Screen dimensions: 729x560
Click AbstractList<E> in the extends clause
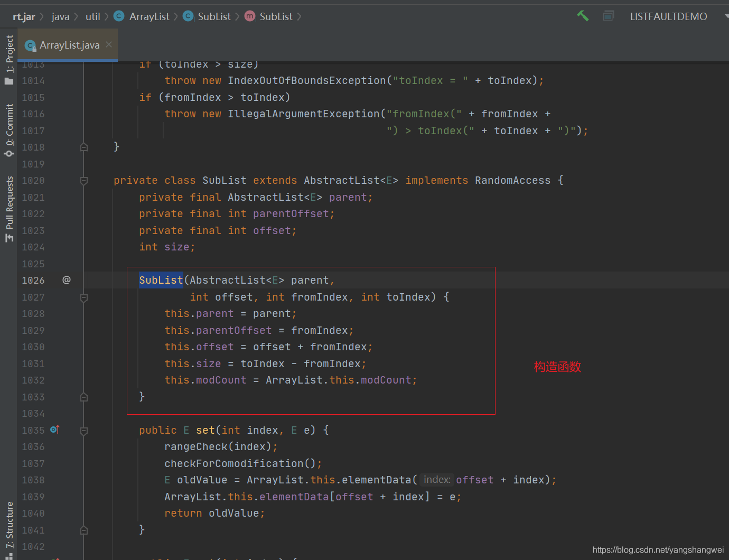pos(351,180)
